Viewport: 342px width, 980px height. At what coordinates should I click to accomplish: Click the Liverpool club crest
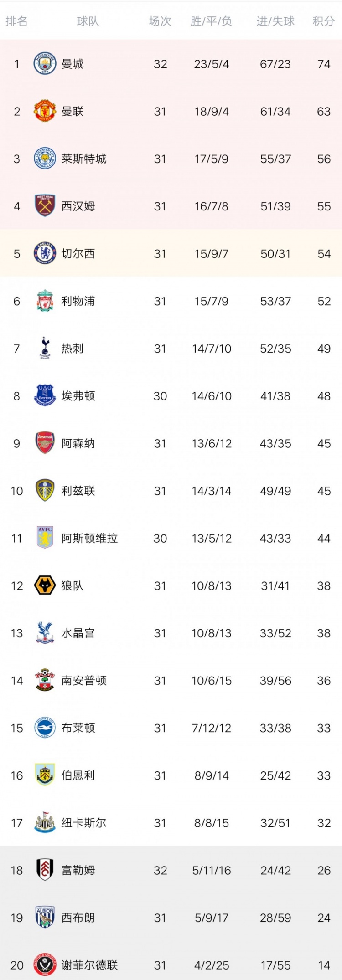coord(45,301)
